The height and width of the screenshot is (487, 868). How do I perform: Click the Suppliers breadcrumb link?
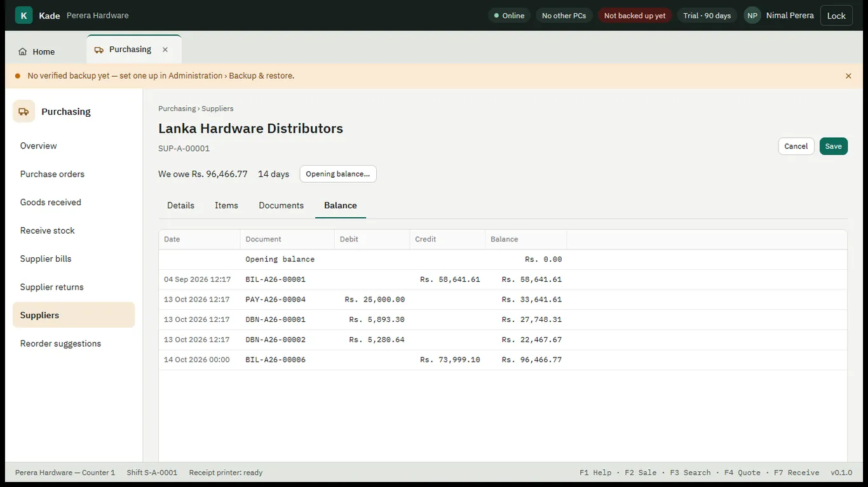tap(217, 109)
